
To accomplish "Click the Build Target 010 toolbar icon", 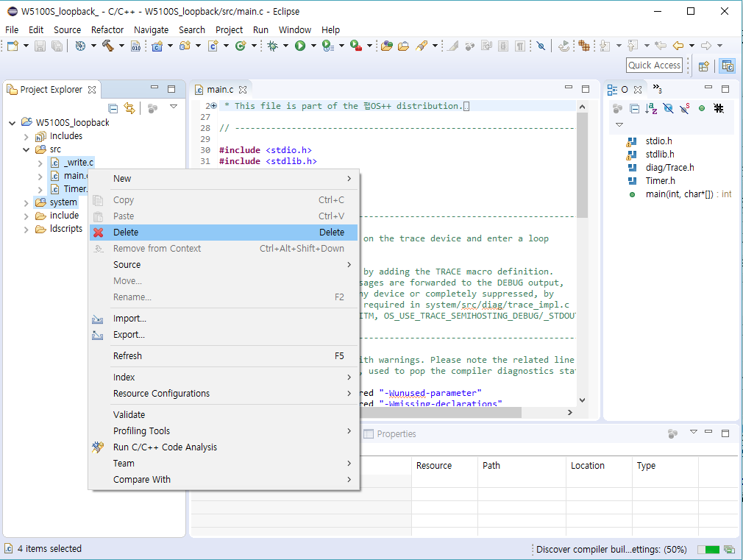I will [136, 46].
